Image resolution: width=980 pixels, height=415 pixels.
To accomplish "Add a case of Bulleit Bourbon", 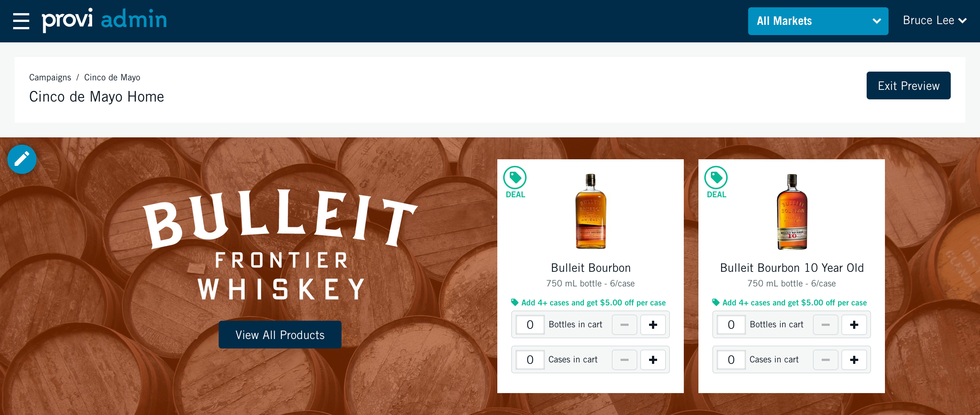I will (653, 359).
